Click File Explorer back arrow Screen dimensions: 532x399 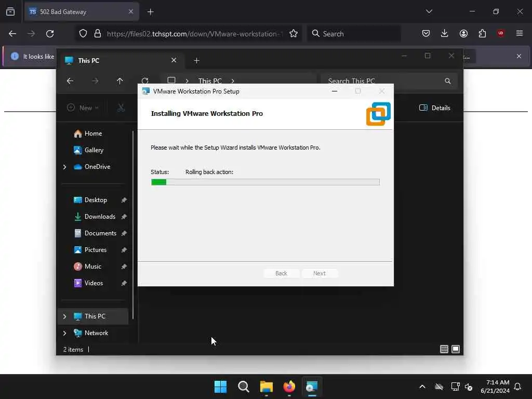pyautogui.click(x=70, y=81)
